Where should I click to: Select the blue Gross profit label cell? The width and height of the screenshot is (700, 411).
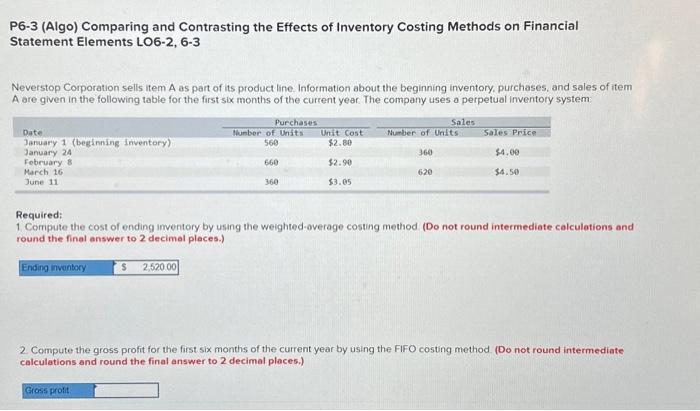coord(58,390)
